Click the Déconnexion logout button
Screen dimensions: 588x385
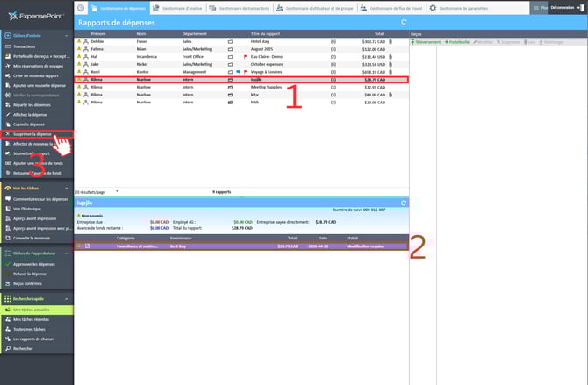click(567, 7)
